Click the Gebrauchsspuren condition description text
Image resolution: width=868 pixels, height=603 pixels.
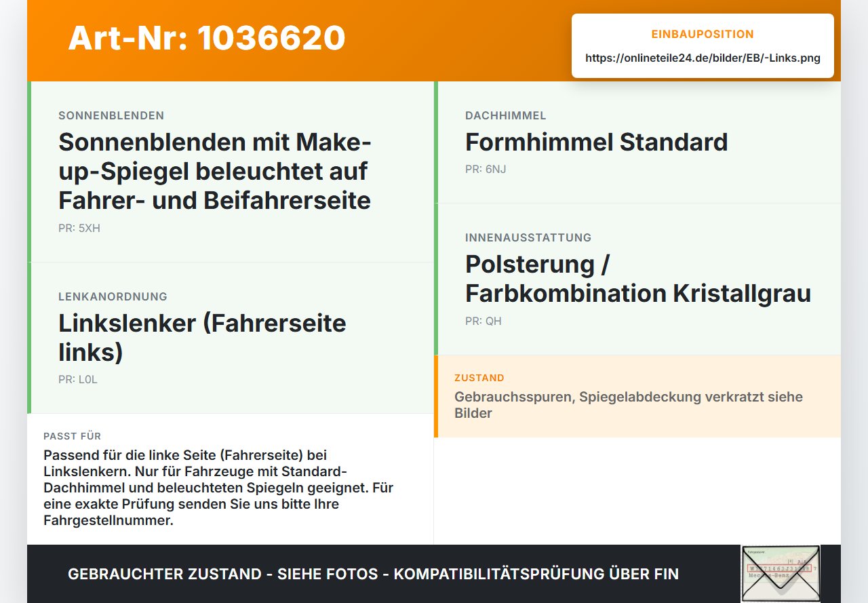[629, 405]
